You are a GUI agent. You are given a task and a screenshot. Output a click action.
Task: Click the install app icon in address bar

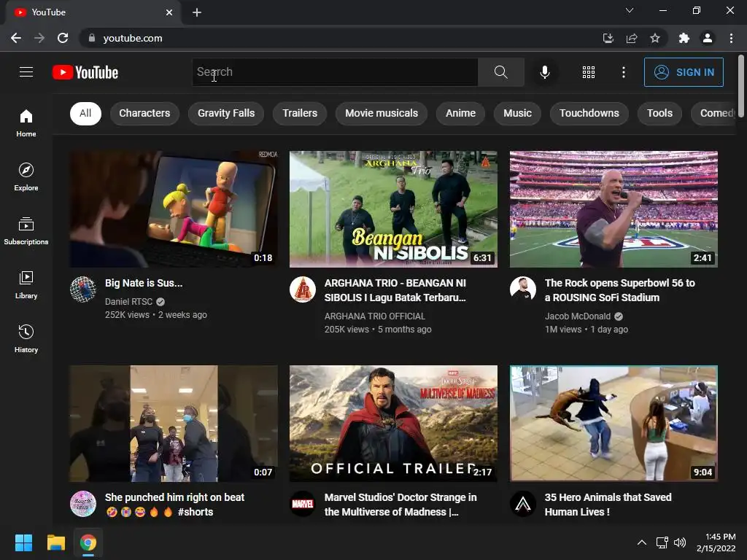[608, 38]
